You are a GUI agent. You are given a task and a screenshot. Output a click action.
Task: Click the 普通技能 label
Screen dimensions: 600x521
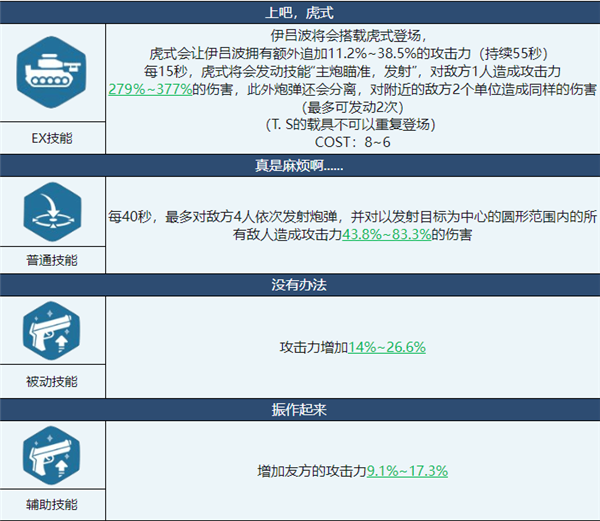pos(52,259)
